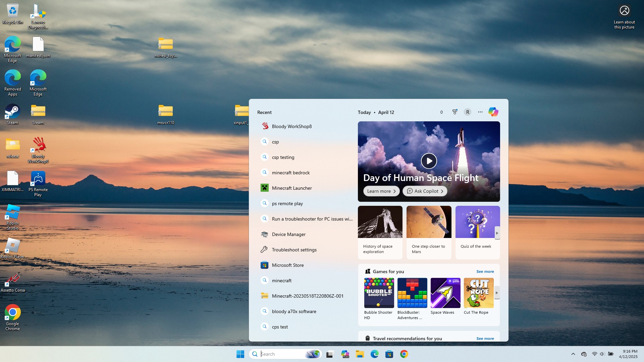Screen dimensions: 644x362
Task: Open the Recycle Bin desktop icon
Action: [13, 14]
